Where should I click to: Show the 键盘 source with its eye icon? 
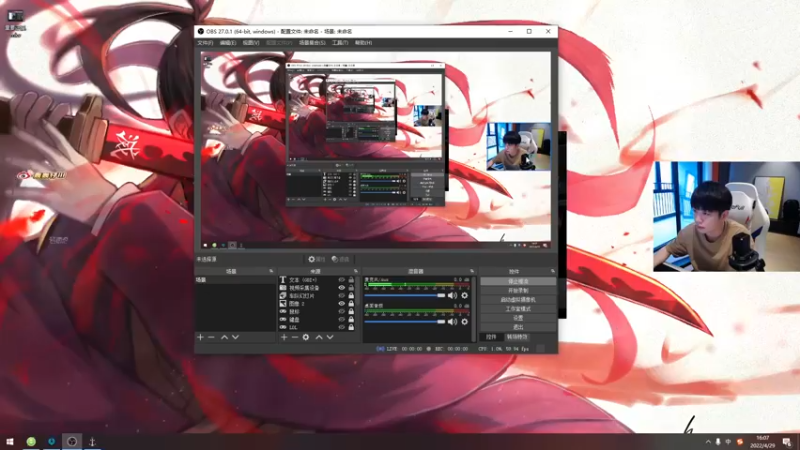point(342,319)
